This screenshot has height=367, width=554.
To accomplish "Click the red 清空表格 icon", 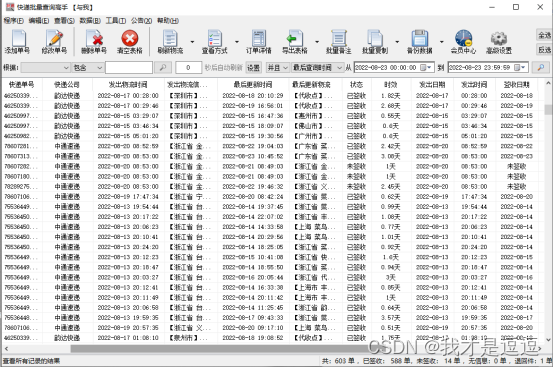I will pos(129,42).
